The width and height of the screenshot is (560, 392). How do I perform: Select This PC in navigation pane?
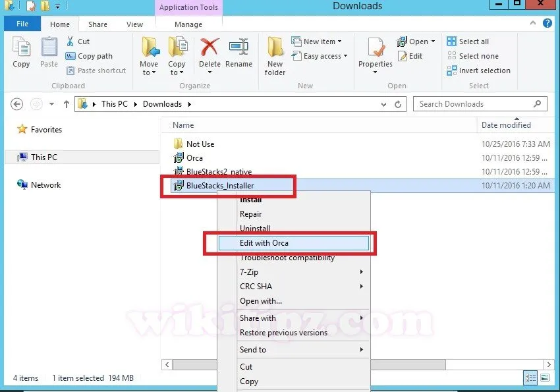[x=82, y=157]
